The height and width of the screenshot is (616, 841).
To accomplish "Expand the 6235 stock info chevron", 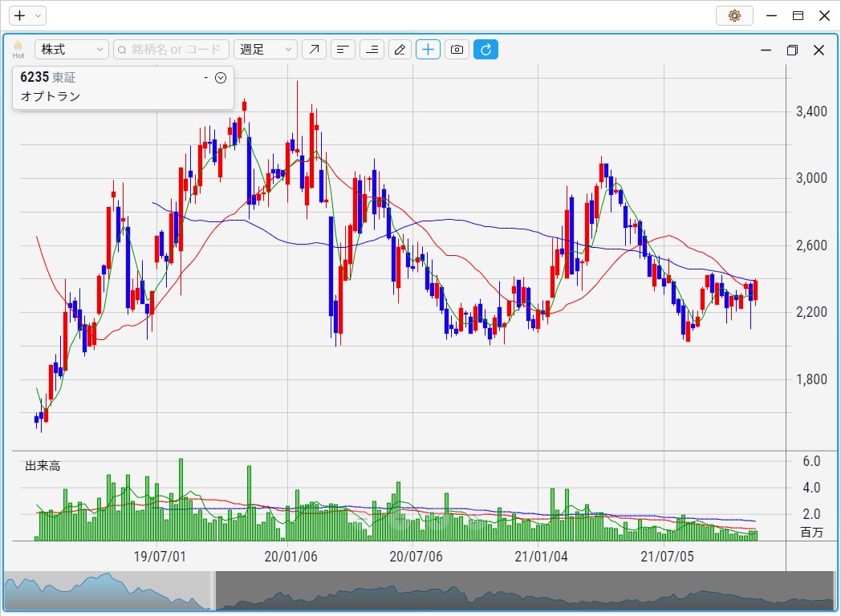I will [x=221, y=78].
